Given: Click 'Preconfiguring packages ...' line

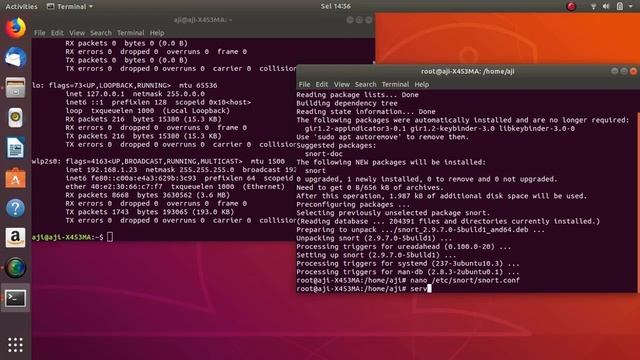Looking at the screenshot, I should (353, 204).
